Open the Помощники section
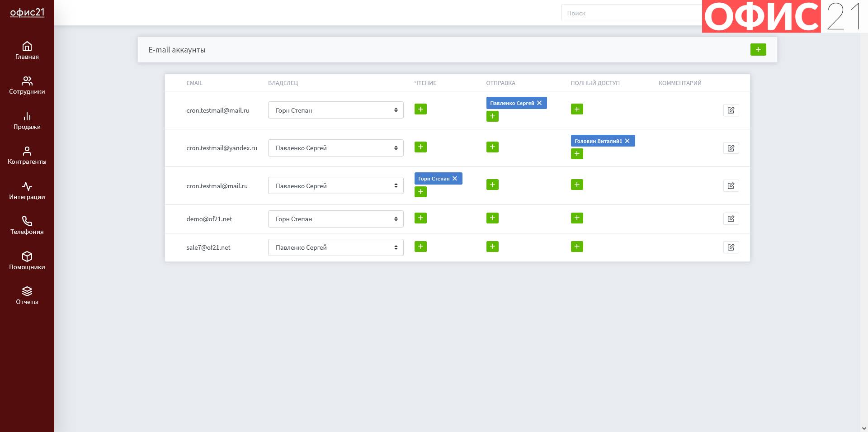The width and height of the screenshot is (868, 432). pos(27,261)
